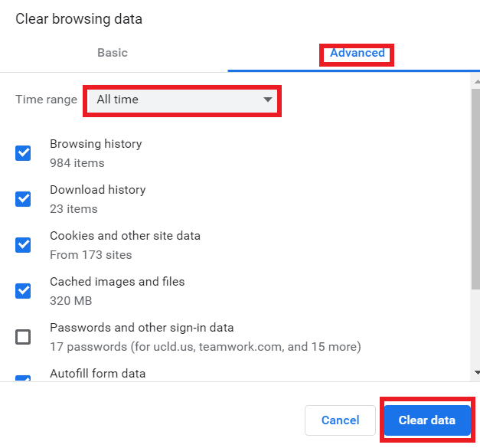Click the scroll down arrow of the list
Viewport: 480px width, 448px height.
coord(476,373)
